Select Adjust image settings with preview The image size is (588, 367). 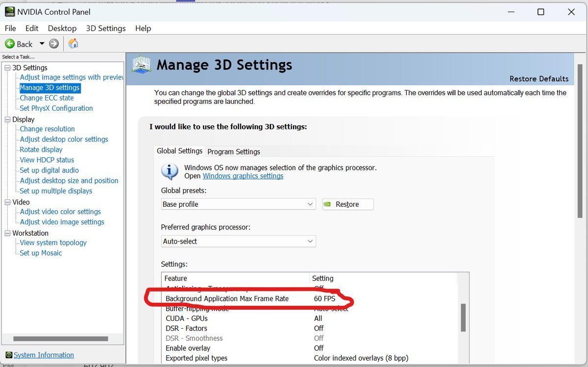[x=72, y=77]
